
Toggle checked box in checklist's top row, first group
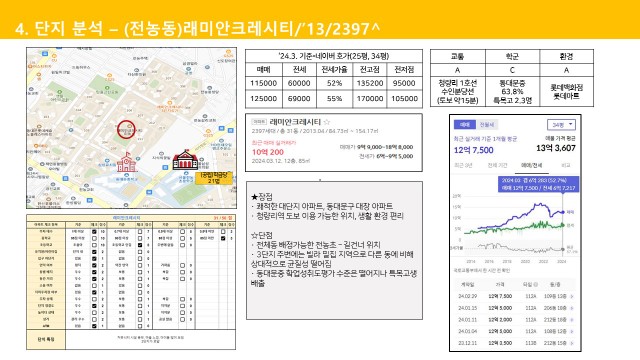(94, 231)
